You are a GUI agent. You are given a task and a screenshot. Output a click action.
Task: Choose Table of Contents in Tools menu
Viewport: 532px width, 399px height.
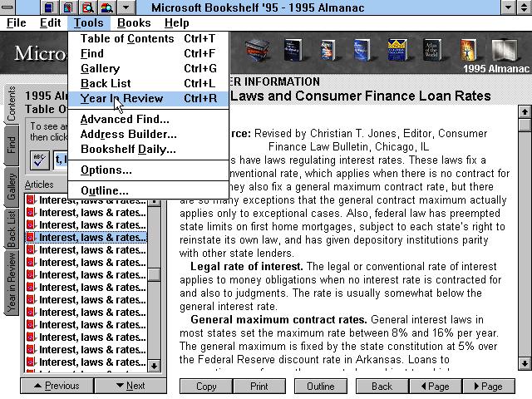click(148, 39)
